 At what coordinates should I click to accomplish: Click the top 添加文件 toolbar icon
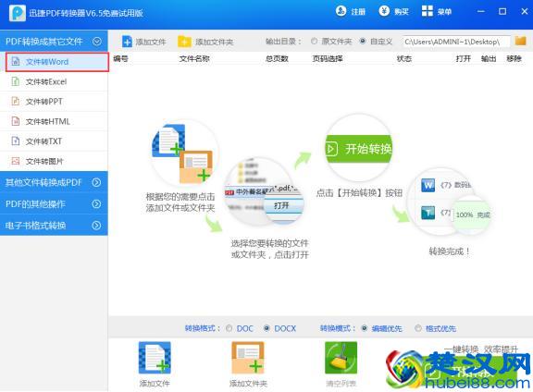click(127, 42)
